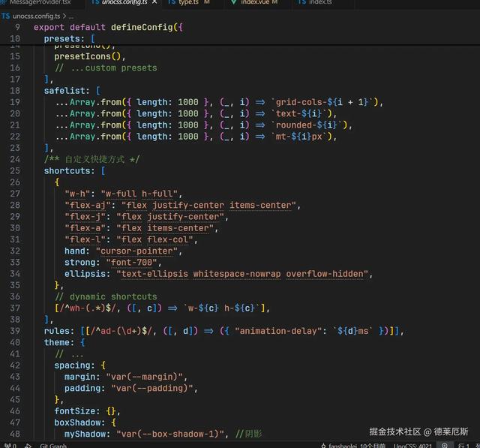Open Git Graph from status bar
The height and width of the screenshot is (448, 480).
[x=53, y=445]
